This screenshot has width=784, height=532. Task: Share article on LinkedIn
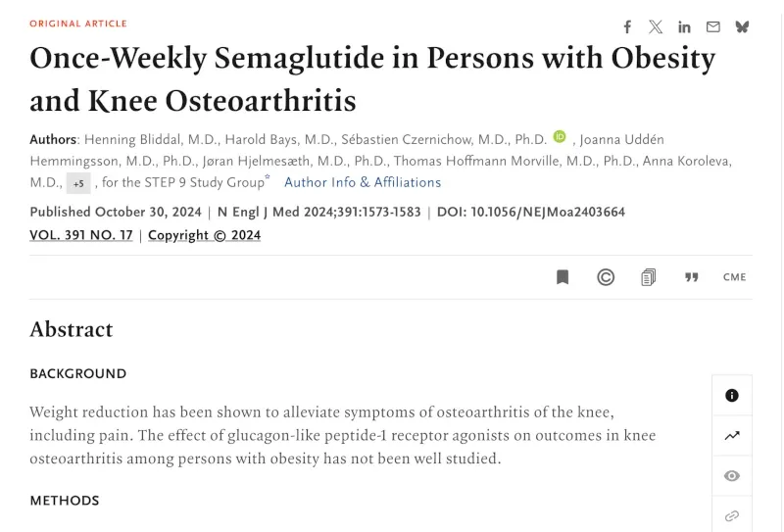point(684,27)
